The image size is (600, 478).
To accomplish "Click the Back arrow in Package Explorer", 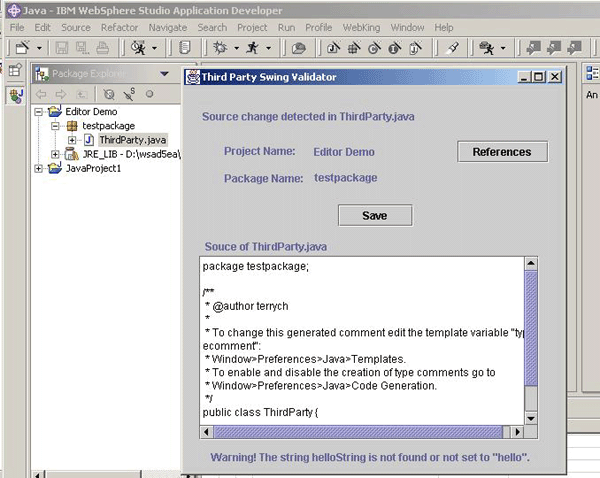I will pyautogui.click(x=41, y=94).
